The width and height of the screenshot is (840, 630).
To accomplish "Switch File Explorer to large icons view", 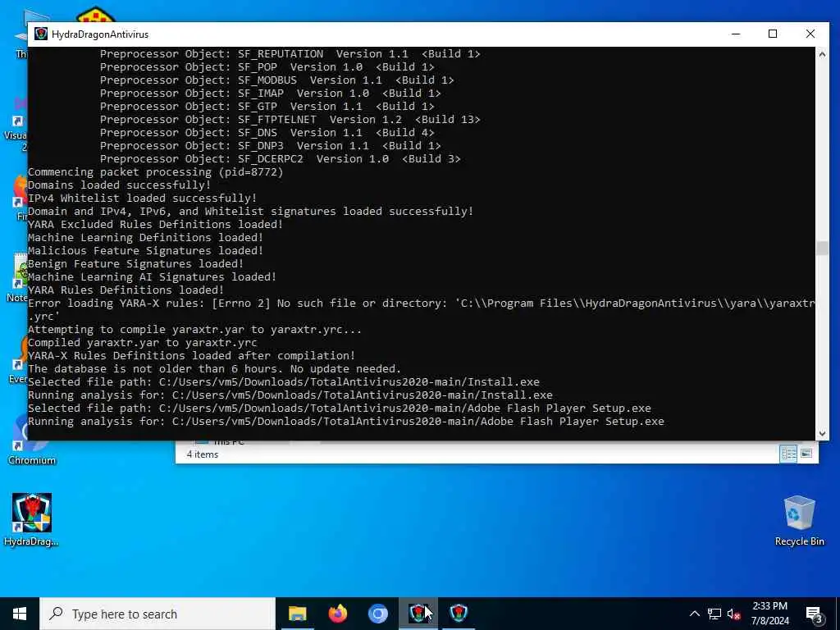I will 806,454.
